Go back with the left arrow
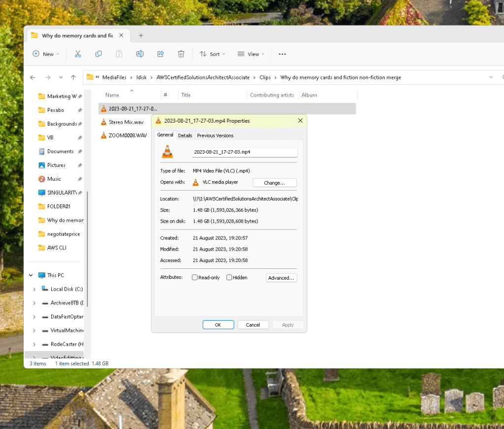The width and height of the screenshot is (504, 429). 33,77
